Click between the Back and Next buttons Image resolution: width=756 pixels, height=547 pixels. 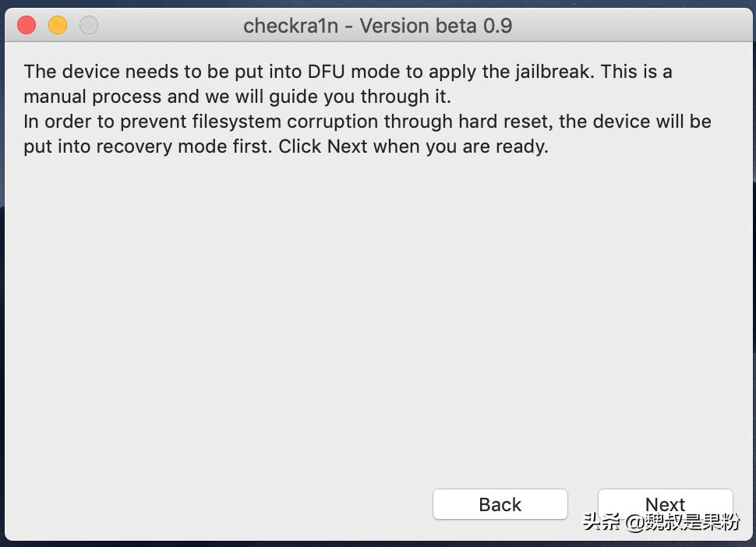(583, 504)
